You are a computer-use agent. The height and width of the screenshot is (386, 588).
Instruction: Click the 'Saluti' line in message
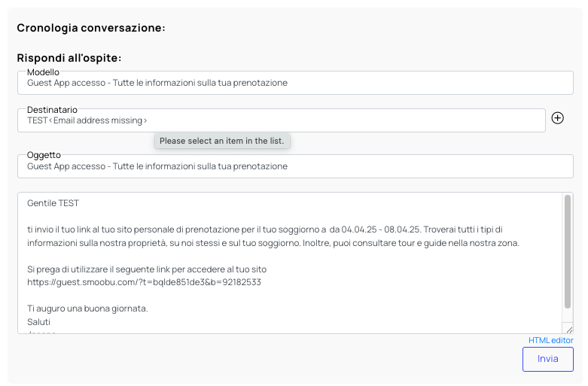point(38,322)
